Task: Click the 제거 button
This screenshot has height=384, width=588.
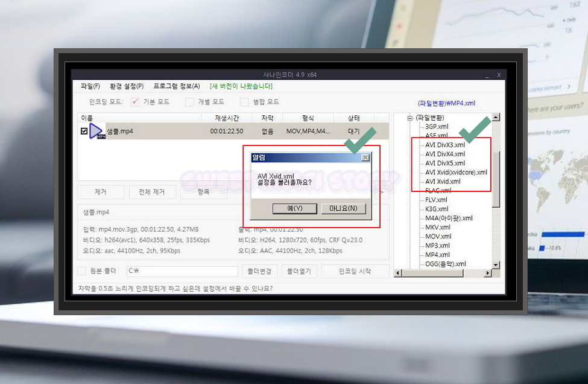Action: pos(101,192)
